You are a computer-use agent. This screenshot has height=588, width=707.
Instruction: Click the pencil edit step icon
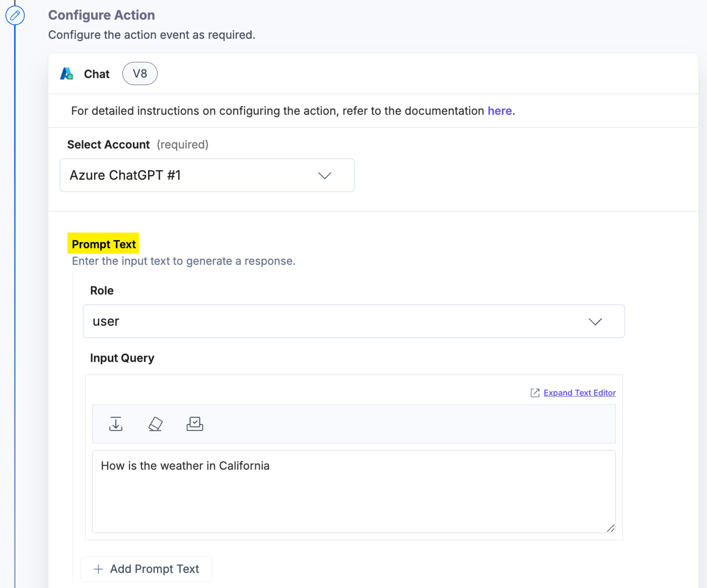[x=15, y=15]
